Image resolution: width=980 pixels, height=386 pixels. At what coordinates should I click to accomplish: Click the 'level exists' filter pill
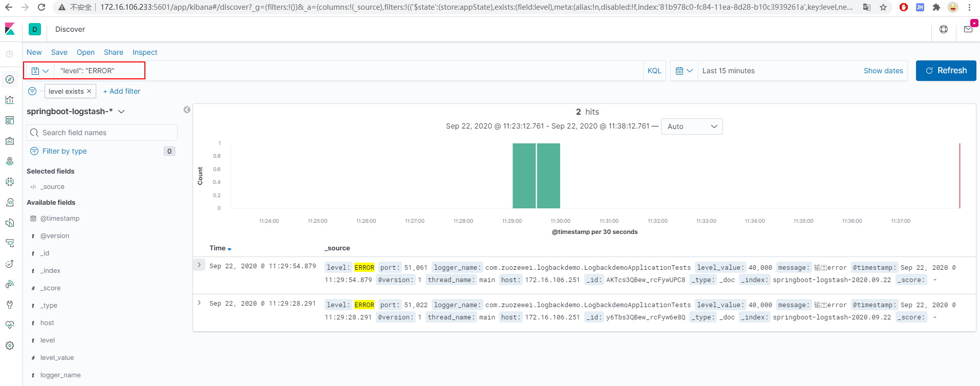click(66, 91)
